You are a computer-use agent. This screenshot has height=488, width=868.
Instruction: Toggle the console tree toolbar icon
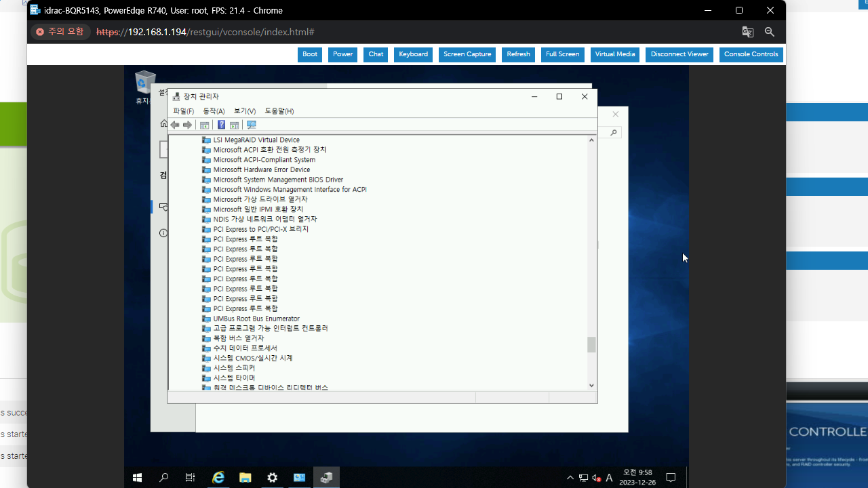204,125
